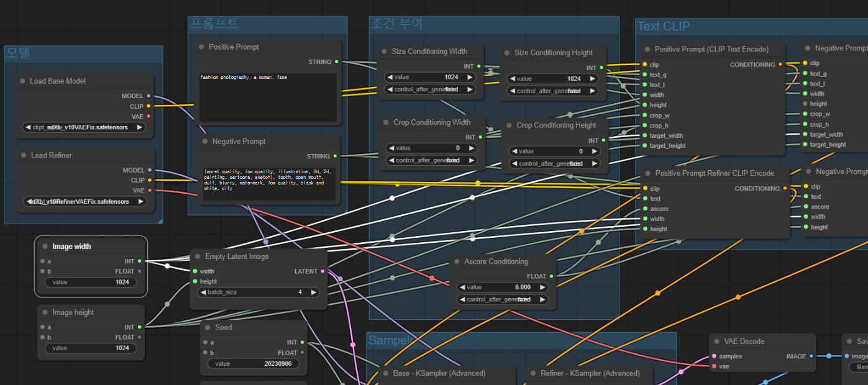Click the Image width value 1024 field
The width and height of the screenshot is (868, 385).
(x=91, y=282)
